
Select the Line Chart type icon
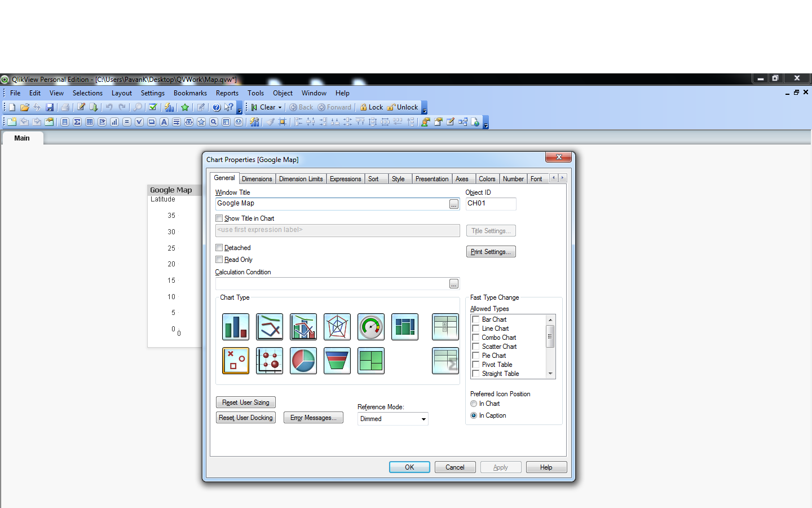pyautogui.click(x=270, y=327)
